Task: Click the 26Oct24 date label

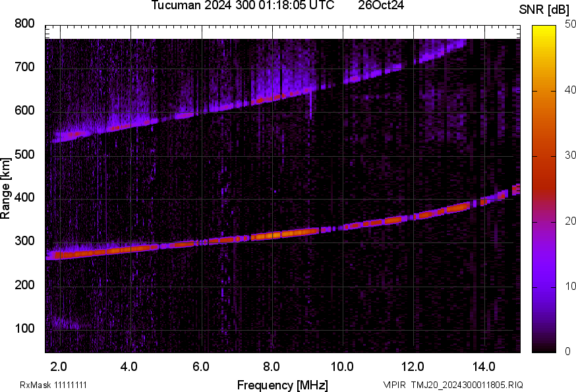Action: click(381, 5)
